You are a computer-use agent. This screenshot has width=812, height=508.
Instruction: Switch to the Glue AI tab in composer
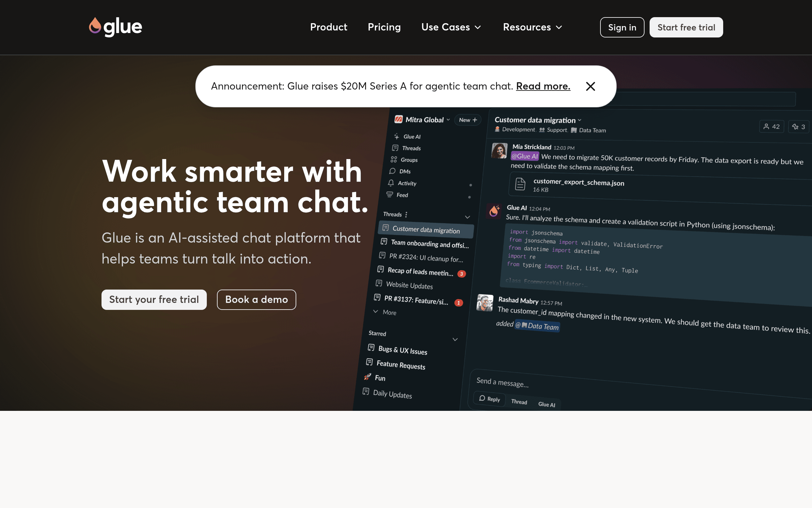547,404
